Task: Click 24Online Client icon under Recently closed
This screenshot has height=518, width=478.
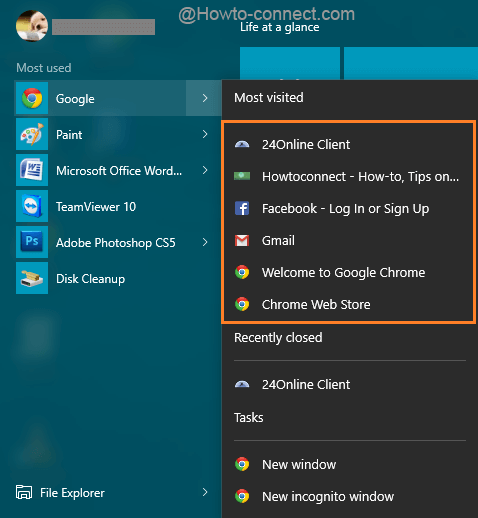Action: tap(242, 384)
